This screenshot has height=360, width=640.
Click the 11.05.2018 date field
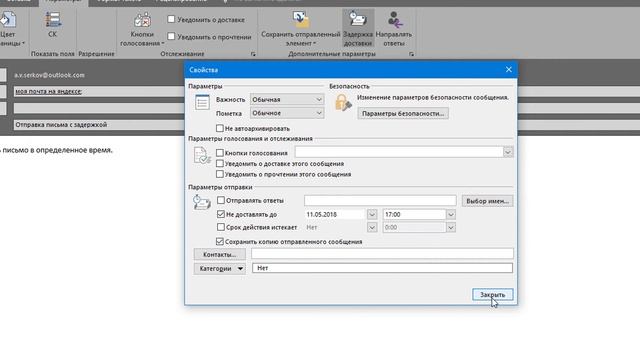(x=335, y=214)
